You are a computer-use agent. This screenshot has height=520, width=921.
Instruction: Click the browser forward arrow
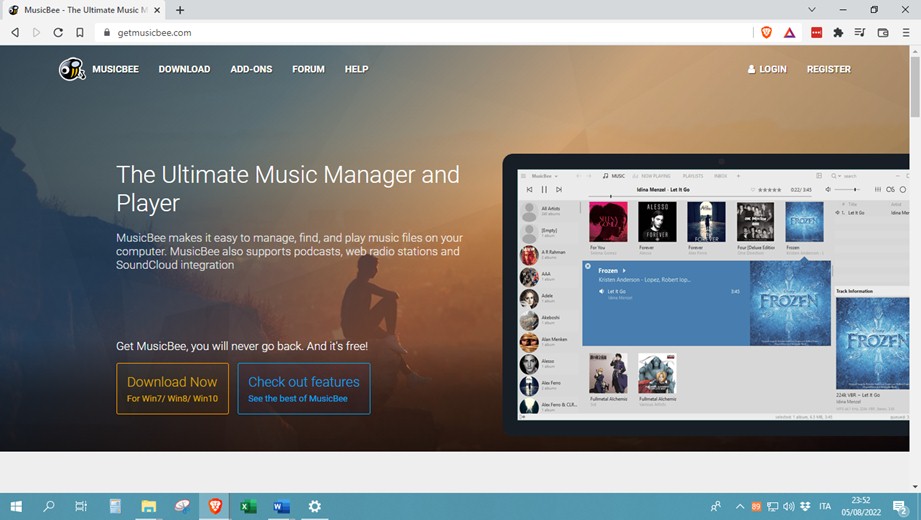coord(36,32)
